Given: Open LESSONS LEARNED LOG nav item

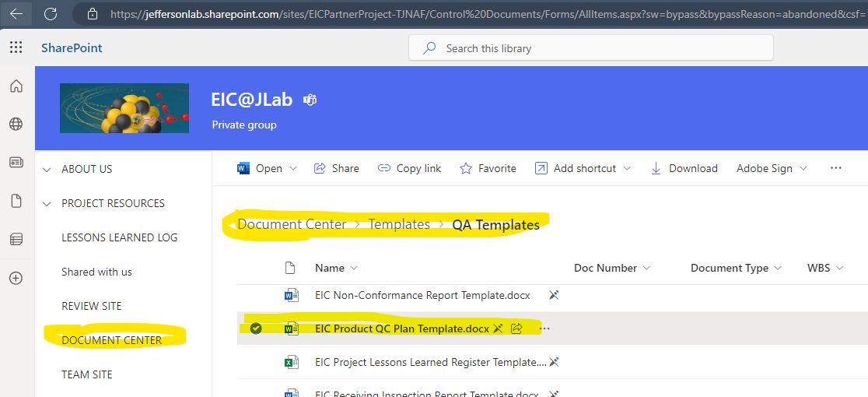Looking at the screenshot, I should (x=120, y=237).
